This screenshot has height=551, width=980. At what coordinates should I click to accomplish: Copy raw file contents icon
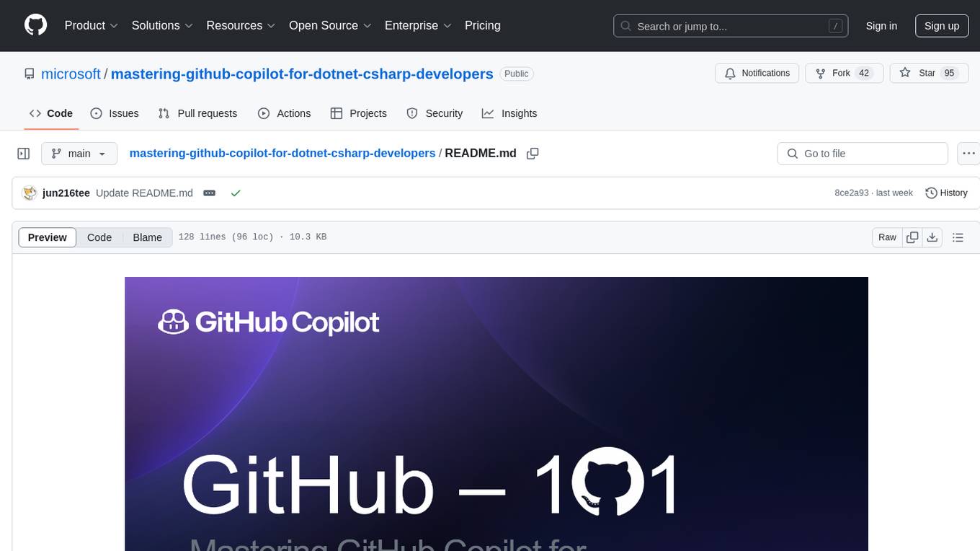[912, 237]
